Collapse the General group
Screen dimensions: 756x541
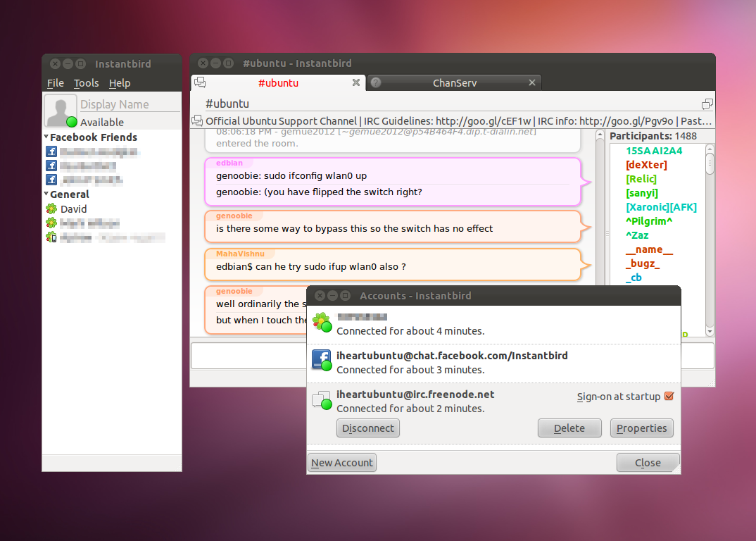(x=46, y=194)
